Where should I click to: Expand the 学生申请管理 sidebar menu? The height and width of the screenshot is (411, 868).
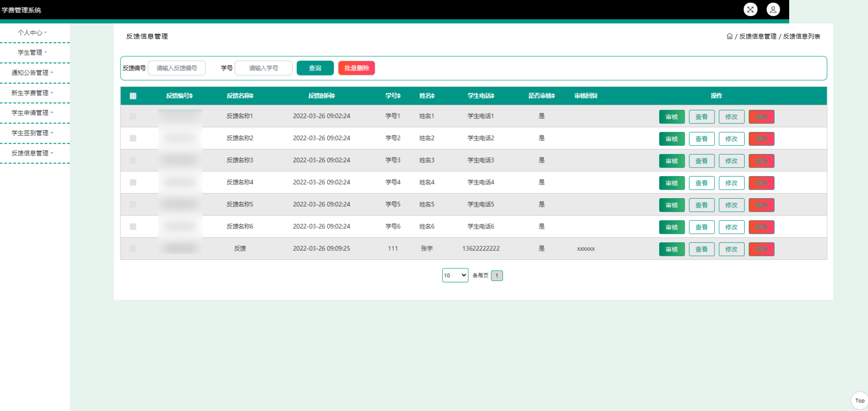tap(32, 113)
